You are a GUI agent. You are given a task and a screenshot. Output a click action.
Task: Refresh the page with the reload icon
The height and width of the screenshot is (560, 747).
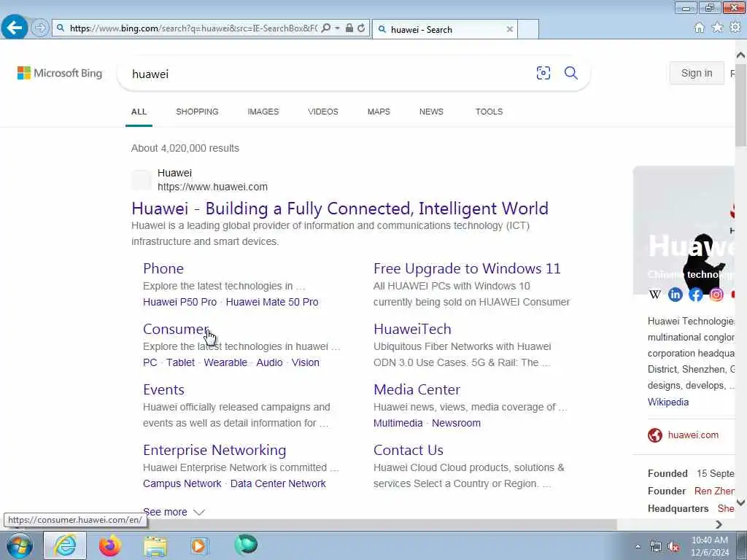click(x=361, y=28)
